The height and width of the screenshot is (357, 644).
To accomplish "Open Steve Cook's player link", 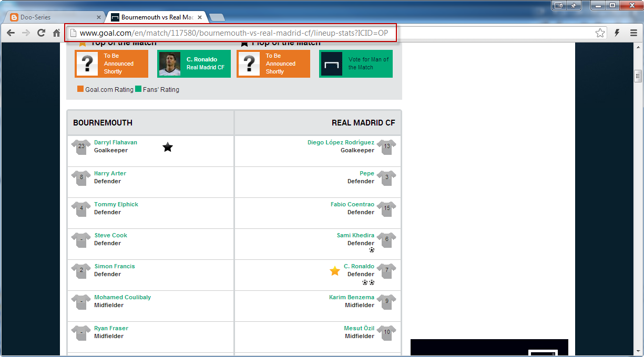I will coord(111,235).
